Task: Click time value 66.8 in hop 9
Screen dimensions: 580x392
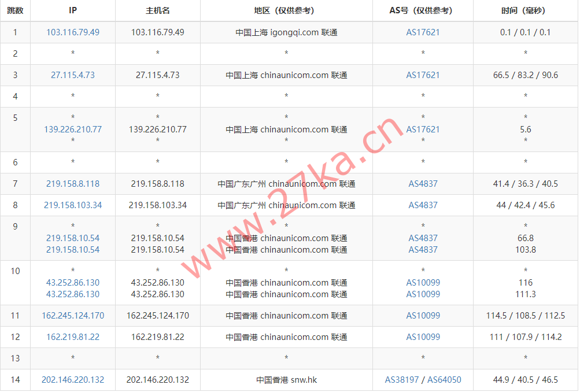Action: (x=525, y=238)
